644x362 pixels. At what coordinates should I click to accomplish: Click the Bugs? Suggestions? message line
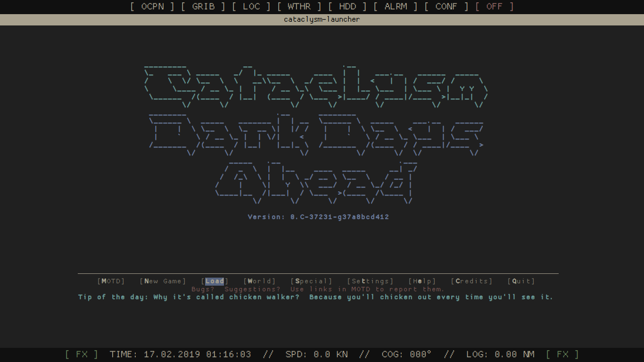318,289
